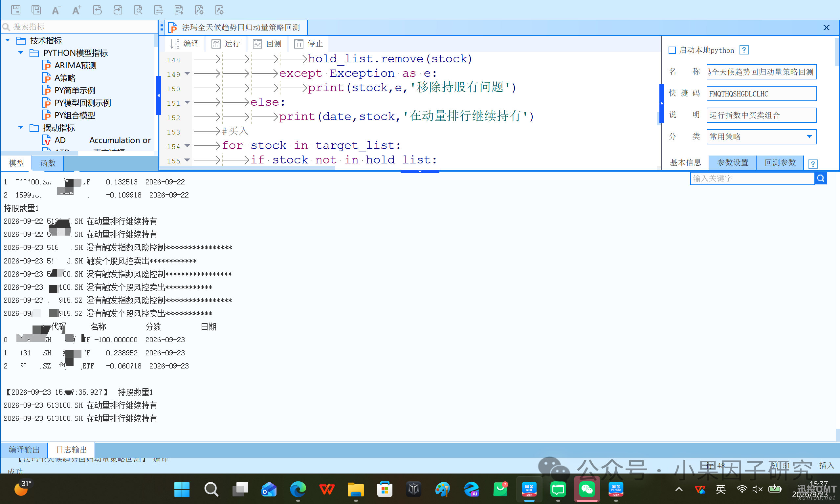Switch to the 模型 tab
Image resolution: width=840 pixels, height=504 pixels.
click(16, 163)
